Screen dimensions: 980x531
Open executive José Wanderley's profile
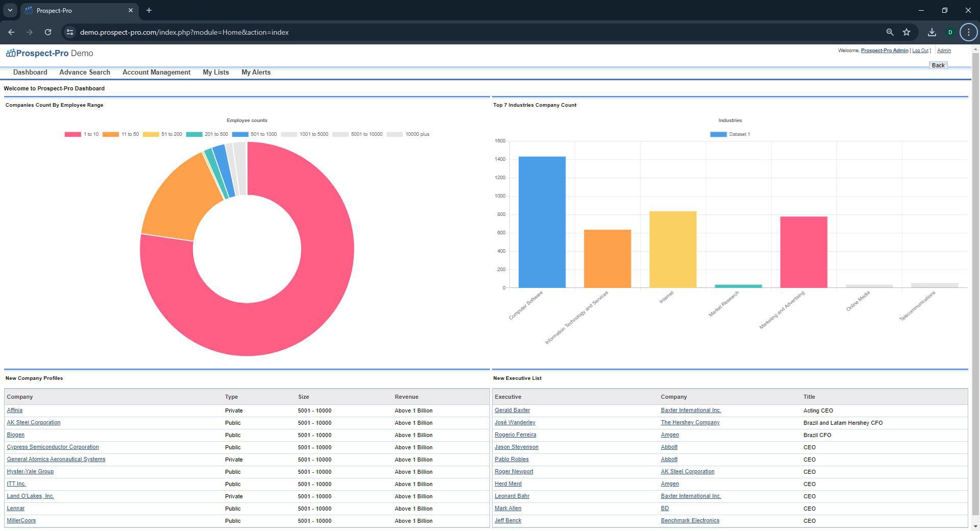(x=514, y=423)
